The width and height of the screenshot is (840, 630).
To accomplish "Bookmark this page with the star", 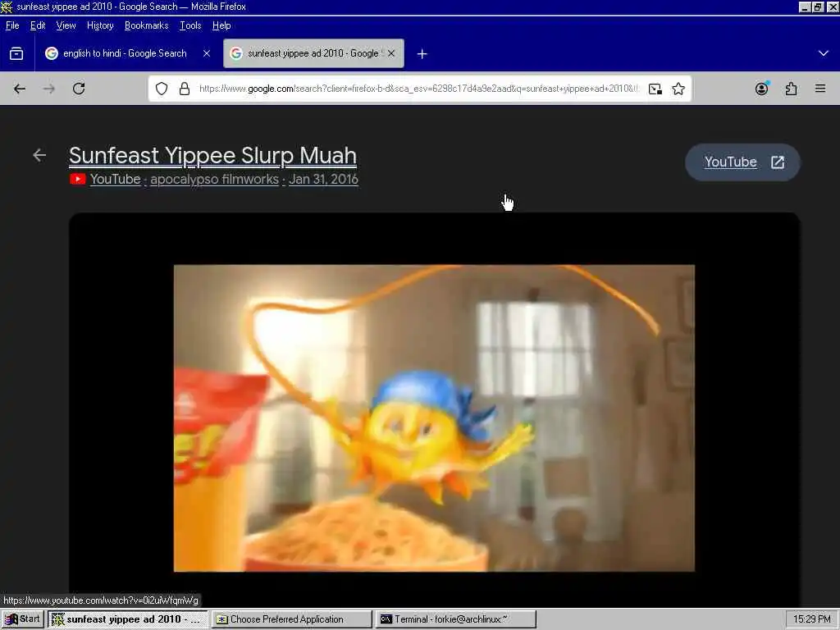I will point(678,89).
